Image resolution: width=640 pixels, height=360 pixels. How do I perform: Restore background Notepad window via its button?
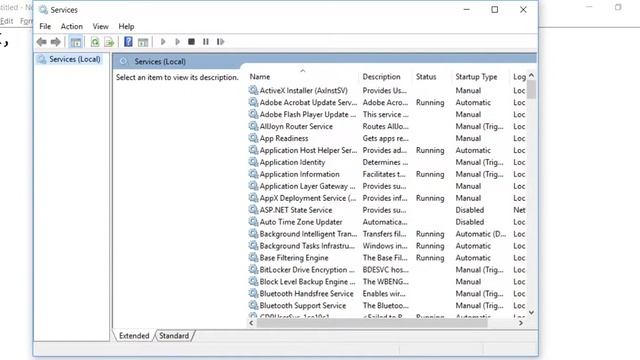click(x=618, y=7)
